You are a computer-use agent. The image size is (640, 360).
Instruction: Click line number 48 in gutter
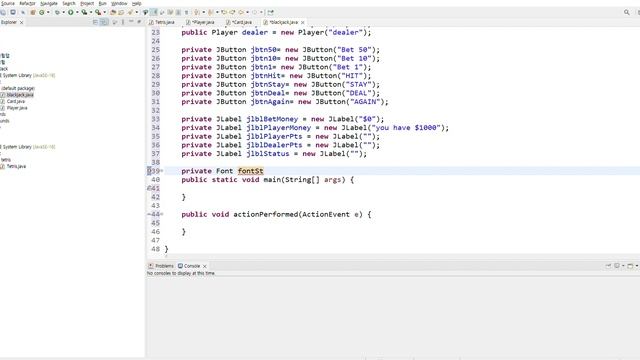pos(155,249)
